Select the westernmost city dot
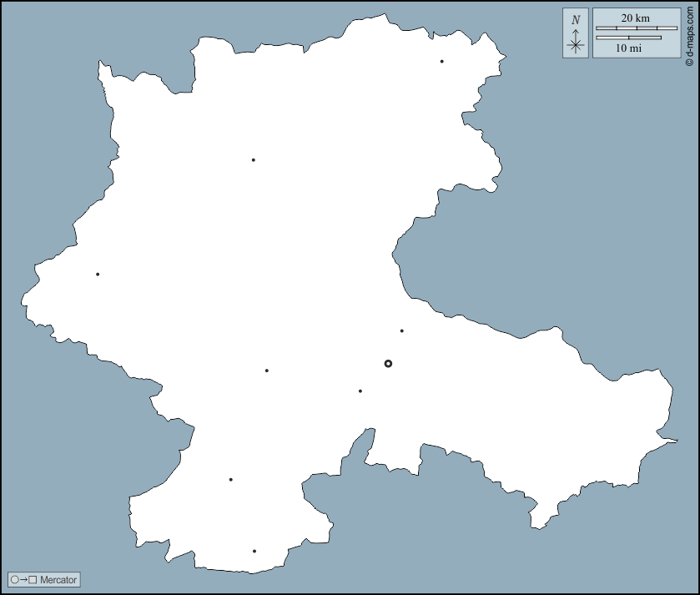Viewport: 700px width, 595px height. point(98,274)
